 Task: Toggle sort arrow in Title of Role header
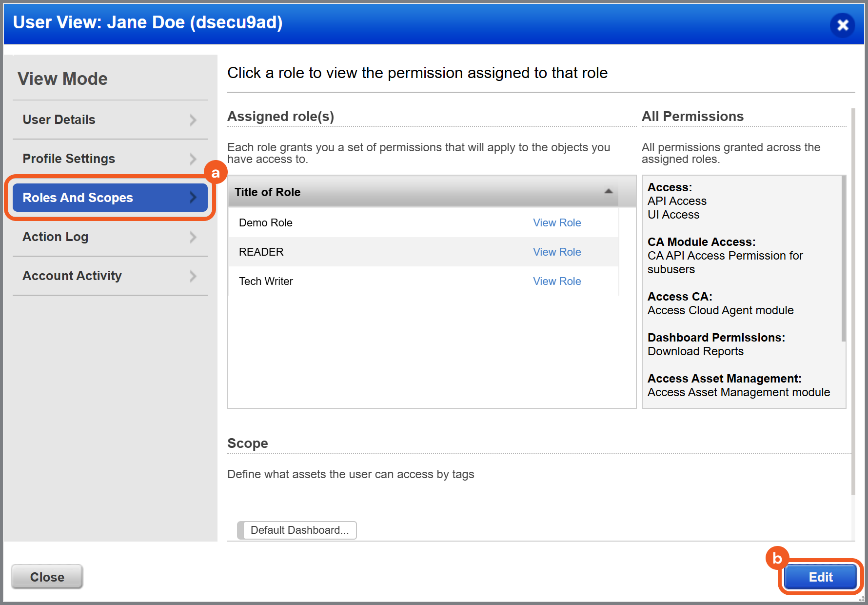(x=608, y=192)
